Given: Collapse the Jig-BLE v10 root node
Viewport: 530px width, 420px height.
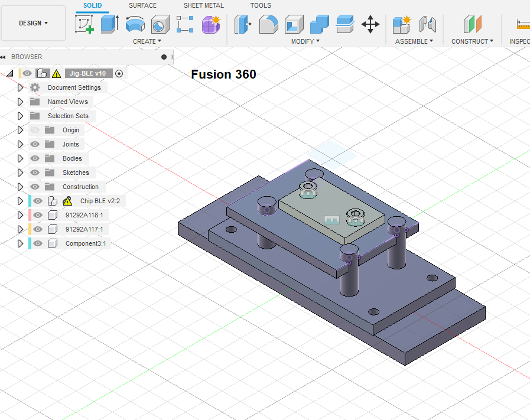Looking at the screenshot, I should tap(10, 73).
